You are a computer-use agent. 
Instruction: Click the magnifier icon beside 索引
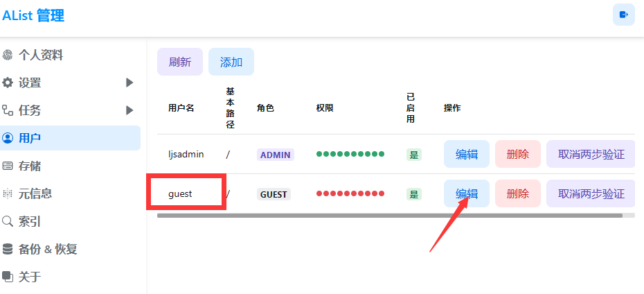pos(8,222)
